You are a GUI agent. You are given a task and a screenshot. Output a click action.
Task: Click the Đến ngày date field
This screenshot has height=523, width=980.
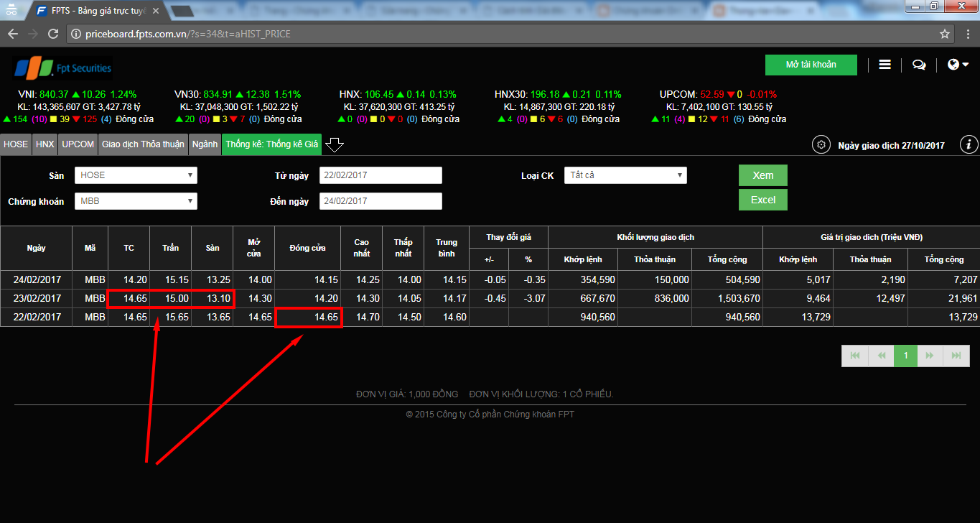[x=381, y=201]
